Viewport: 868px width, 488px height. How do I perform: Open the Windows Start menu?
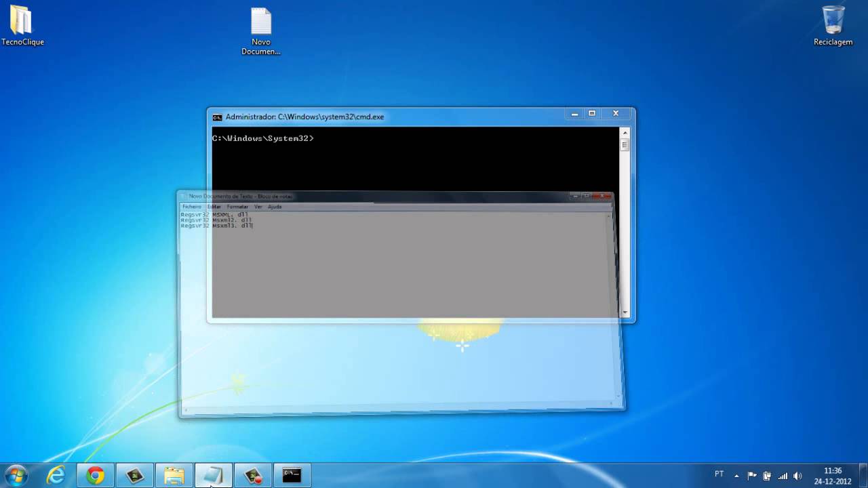[x=16, y=475]
